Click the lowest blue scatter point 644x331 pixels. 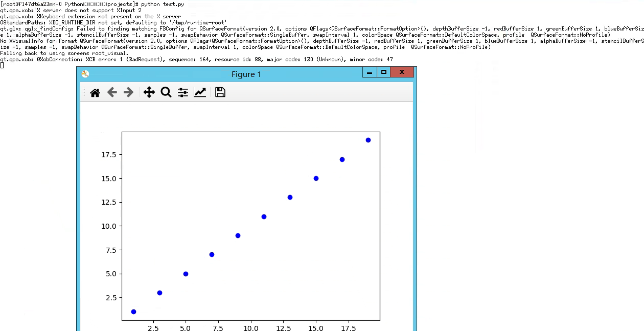(x=133, y=312)
